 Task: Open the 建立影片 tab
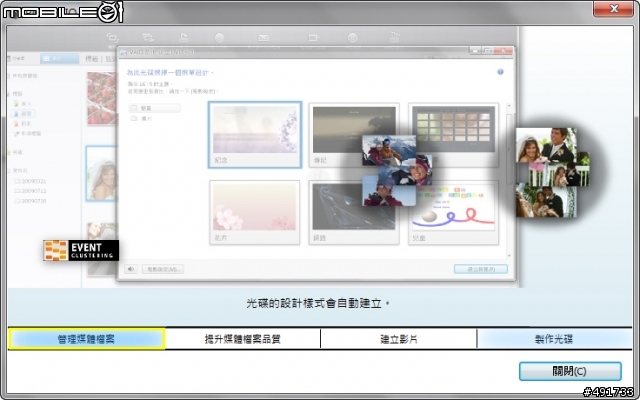[398, 339]
